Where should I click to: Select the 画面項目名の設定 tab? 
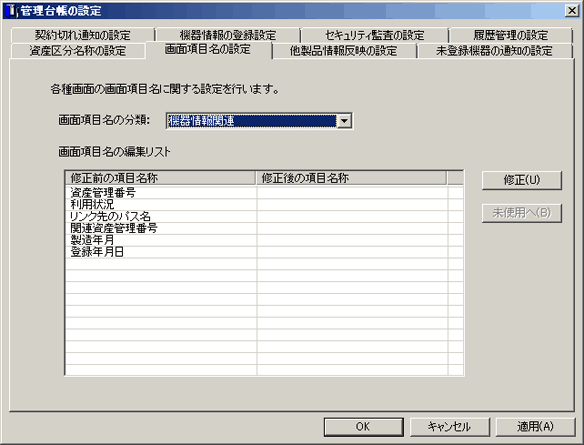click(x=208, y=49)
